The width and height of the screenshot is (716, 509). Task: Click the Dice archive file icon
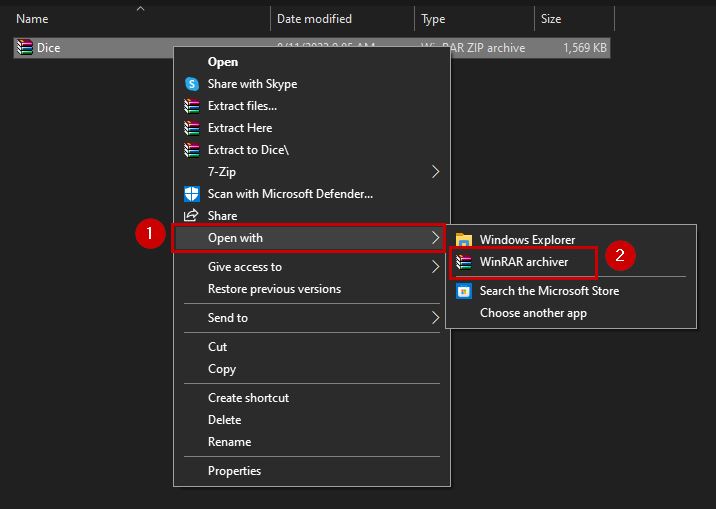[x=25, y=47]
